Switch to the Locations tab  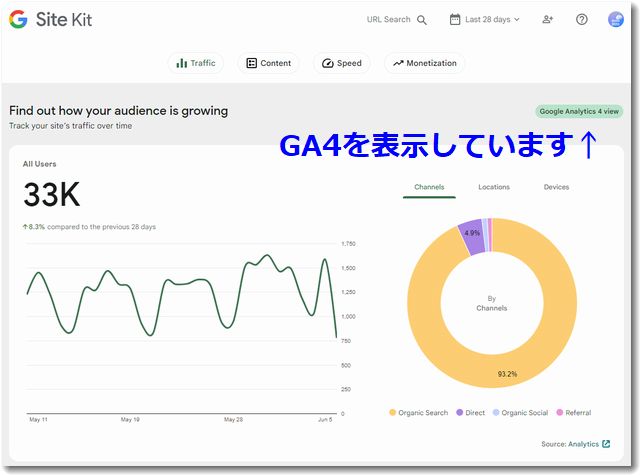coord(494,187)
